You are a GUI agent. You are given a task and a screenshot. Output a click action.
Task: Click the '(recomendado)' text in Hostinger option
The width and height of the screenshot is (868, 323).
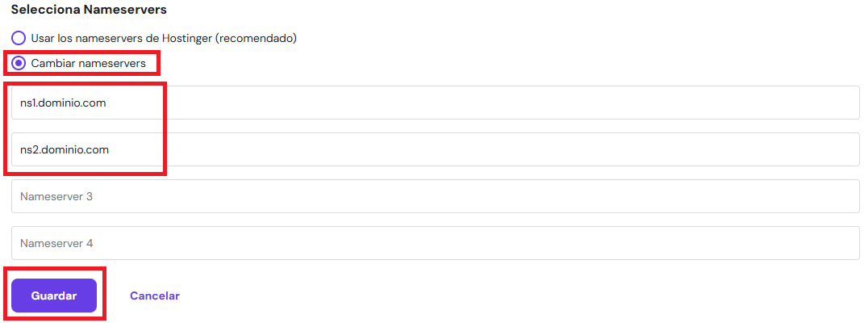[x=257, y=38]
